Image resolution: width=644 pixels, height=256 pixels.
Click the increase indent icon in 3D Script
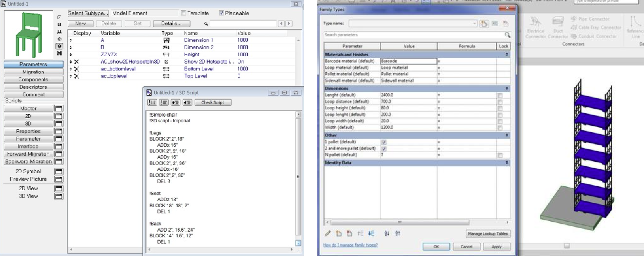coord(176,102)
